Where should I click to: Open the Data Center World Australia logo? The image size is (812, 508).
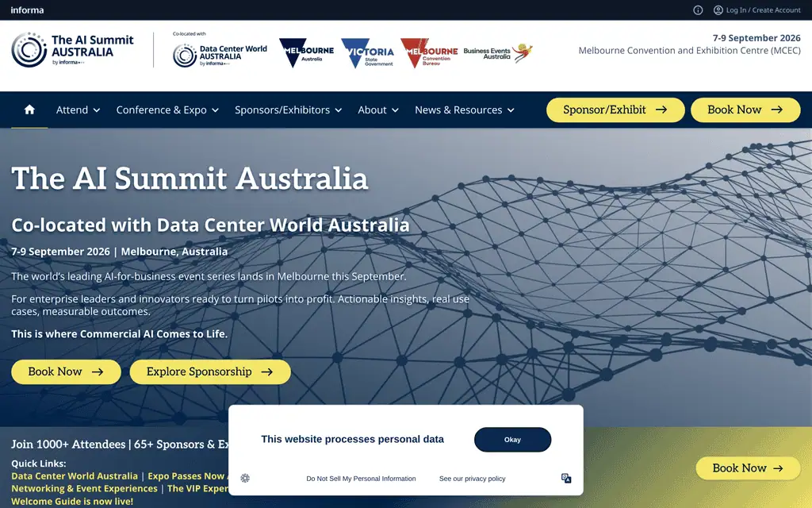click(220, 55)
